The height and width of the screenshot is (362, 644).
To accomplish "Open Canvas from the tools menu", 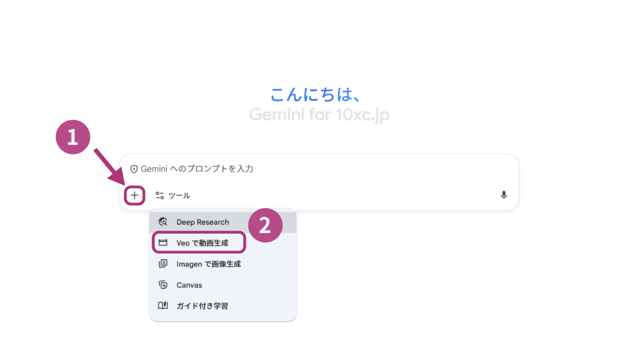I will click(189, 285).
